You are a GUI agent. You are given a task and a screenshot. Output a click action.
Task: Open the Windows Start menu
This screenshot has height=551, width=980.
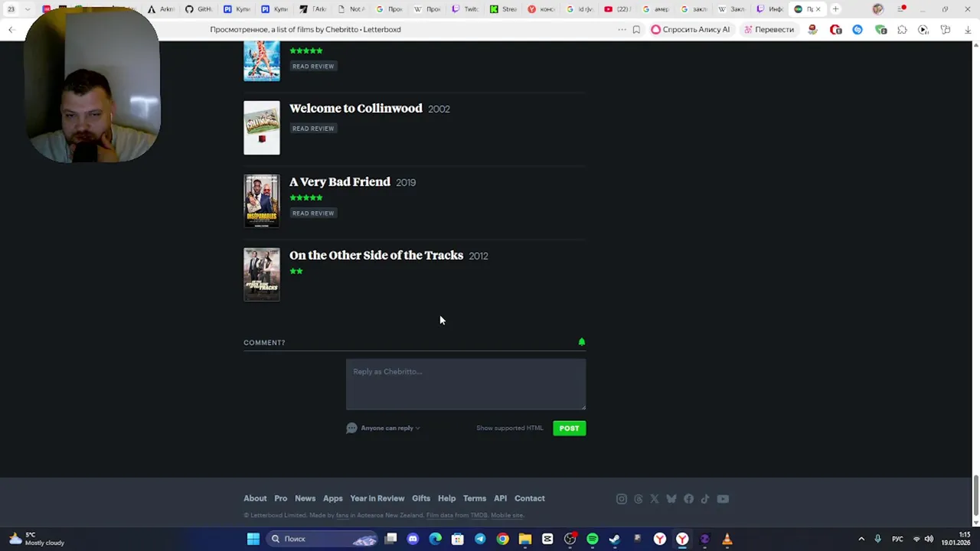[253, 539]
